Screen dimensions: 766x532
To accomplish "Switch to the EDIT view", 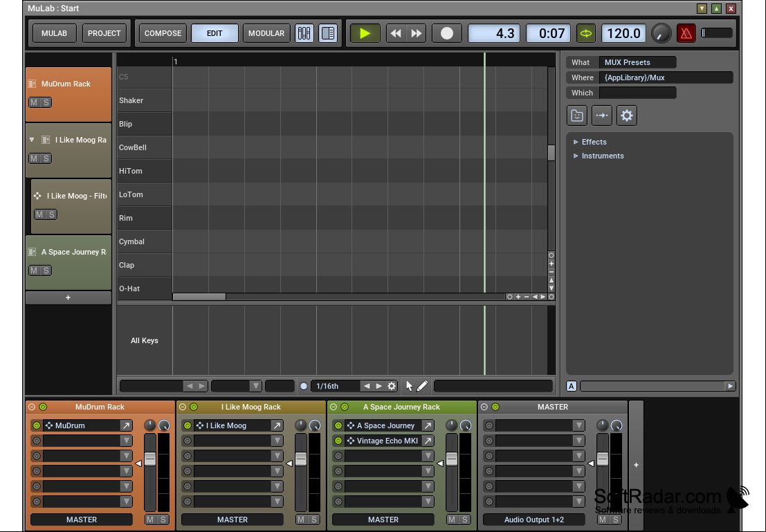I will point(215,33).
